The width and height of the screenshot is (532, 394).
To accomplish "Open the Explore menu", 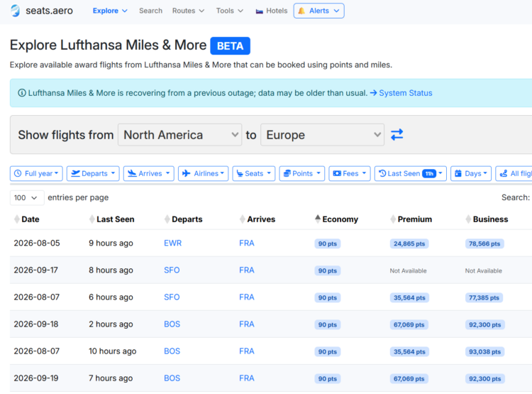I will pos(110,11).
